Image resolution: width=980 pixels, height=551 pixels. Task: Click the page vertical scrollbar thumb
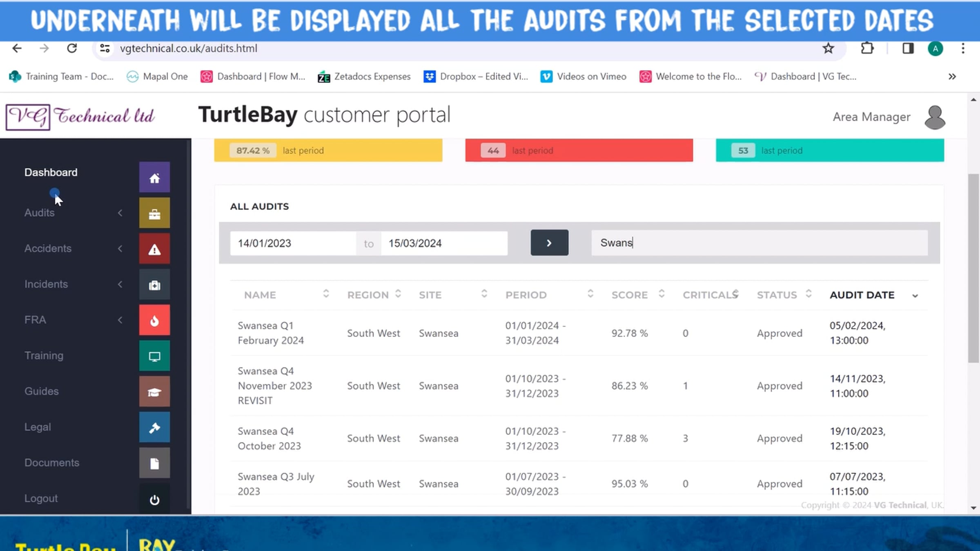(x=973, y=268)
